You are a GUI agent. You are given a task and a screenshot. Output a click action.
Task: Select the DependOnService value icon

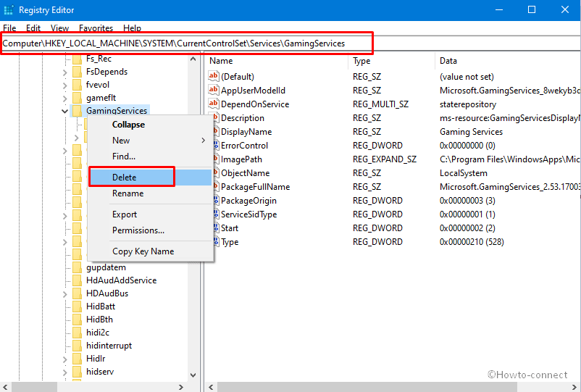tap(213, 104)
